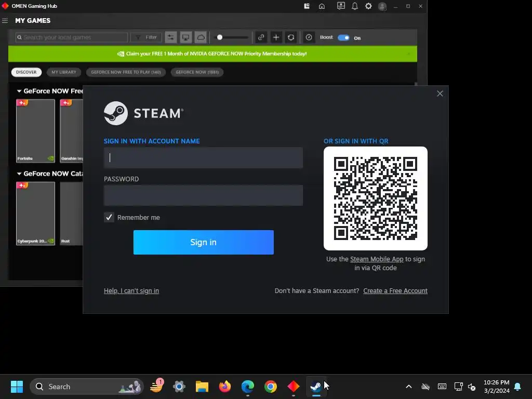Toggle the cloud games icon
This screenshot has width=532, height=399.
(x=201, y=37)
